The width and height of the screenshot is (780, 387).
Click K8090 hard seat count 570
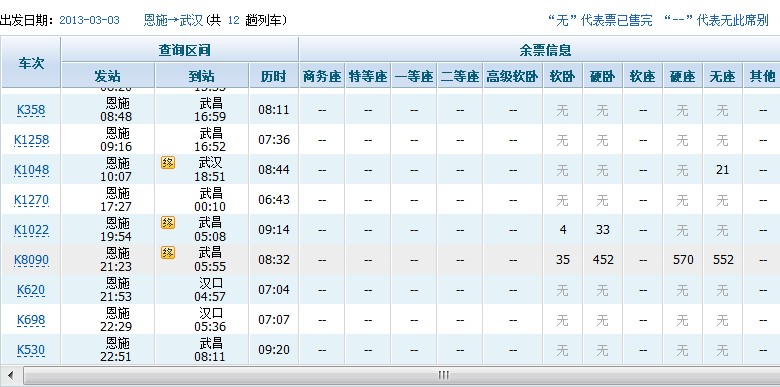pyautogui.click(x=682, y=260)
